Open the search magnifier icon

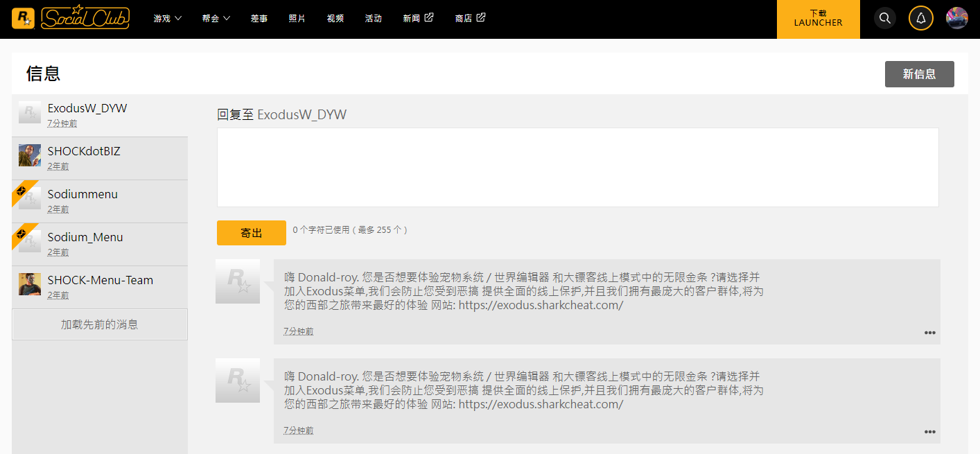click(885, 18)
